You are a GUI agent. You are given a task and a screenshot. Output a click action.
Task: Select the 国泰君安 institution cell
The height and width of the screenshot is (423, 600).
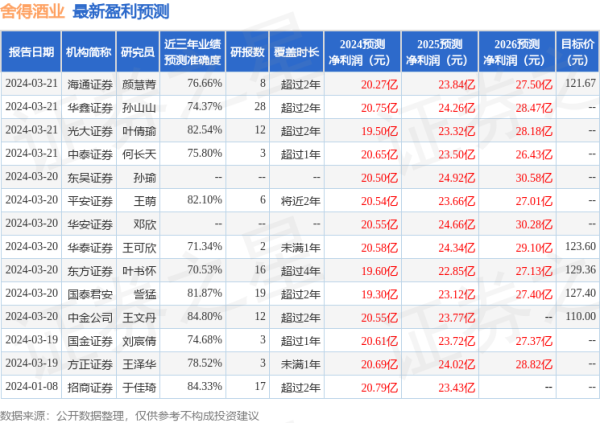point(90,294)
